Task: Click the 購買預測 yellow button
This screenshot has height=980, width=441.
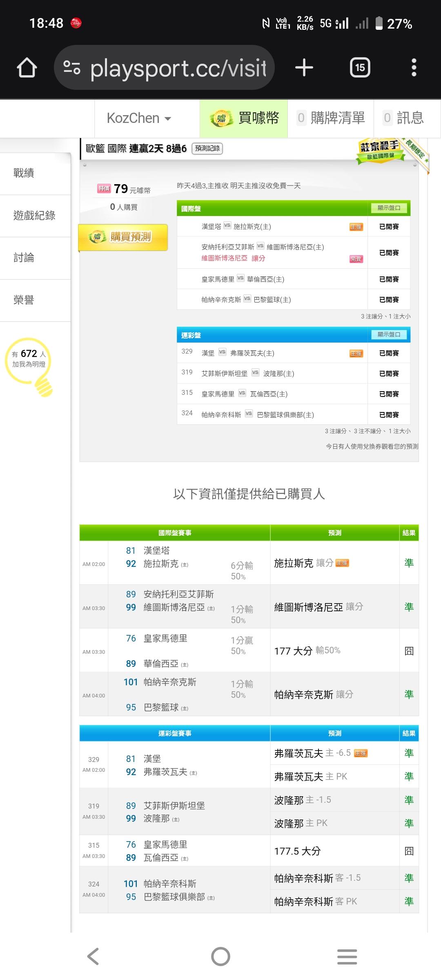Action: coord(123,237)
